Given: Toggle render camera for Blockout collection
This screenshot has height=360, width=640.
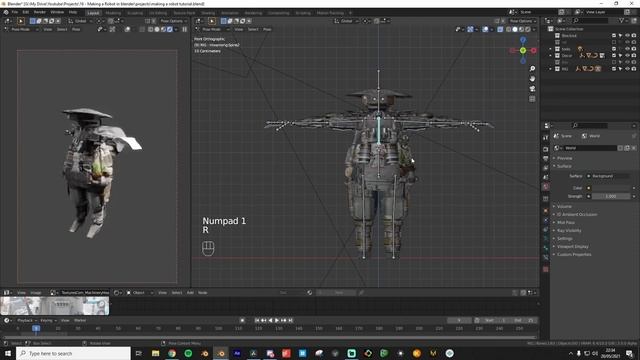Looking at the screenshot, I should point(634,36).
